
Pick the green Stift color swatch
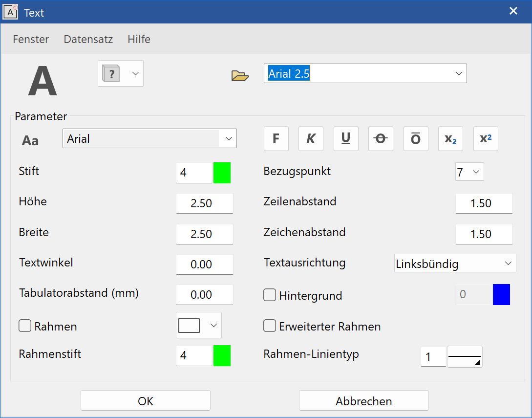[222, 173]
